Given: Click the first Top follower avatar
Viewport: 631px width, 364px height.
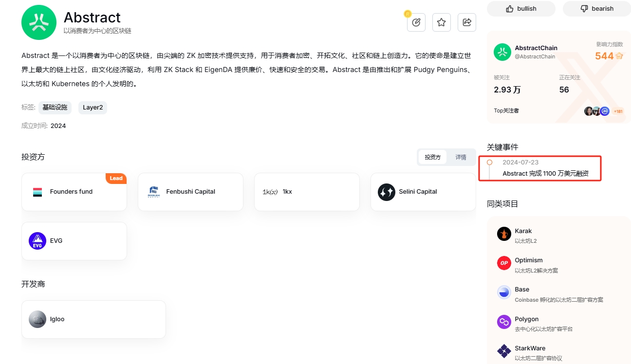Looking at the screenshot, I should click(x=589, y=111).
